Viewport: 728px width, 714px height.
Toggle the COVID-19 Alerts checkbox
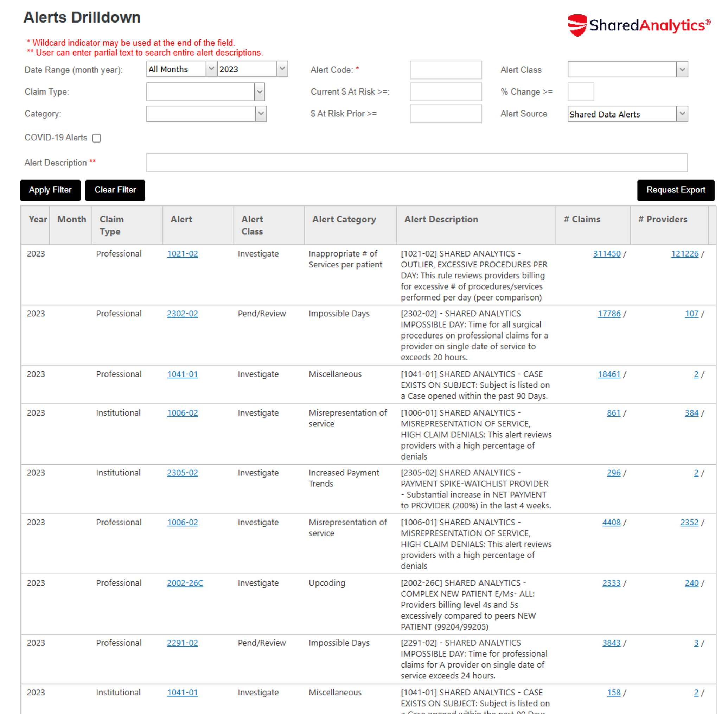[97, 138]
